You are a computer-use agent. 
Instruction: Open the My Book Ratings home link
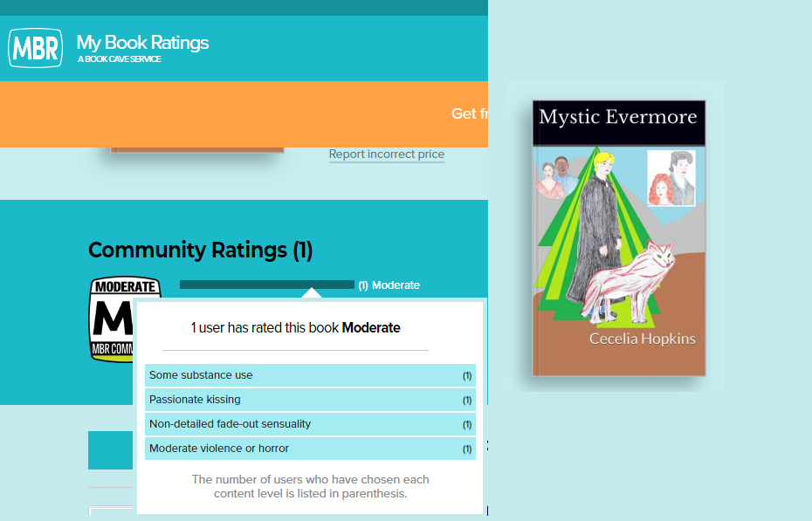[x=142, y=43]
